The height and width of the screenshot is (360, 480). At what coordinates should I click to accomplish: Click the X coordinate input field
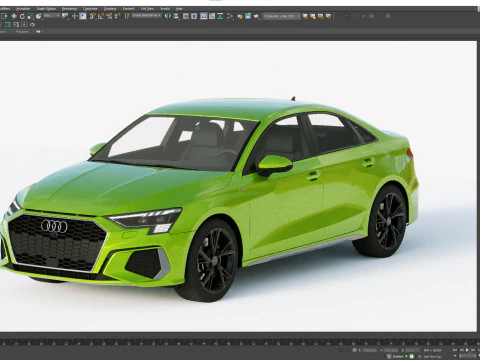click(x=369, y=350)
